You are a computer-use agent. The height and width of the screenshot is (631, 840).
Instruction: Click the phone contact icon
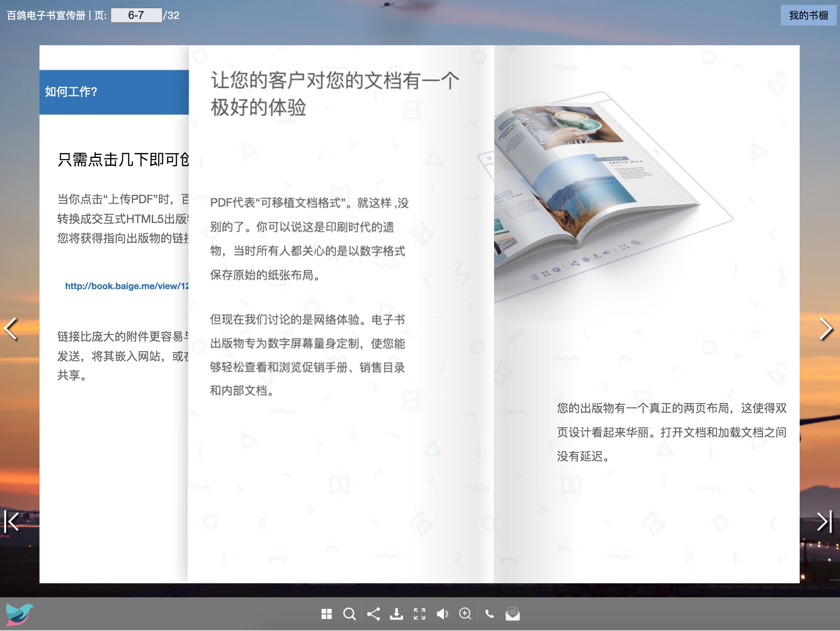coord(489,614)
